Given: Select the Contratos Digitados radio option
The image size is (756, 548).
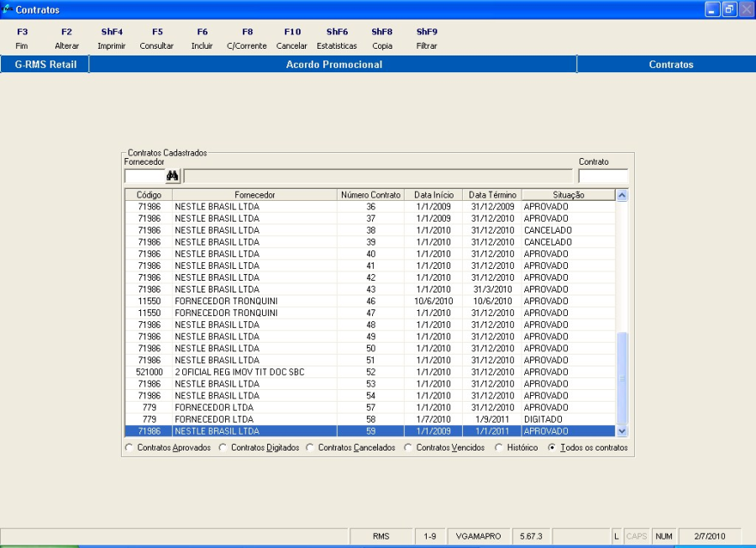Looking at the screenshot, I should (x=223, y=448).
